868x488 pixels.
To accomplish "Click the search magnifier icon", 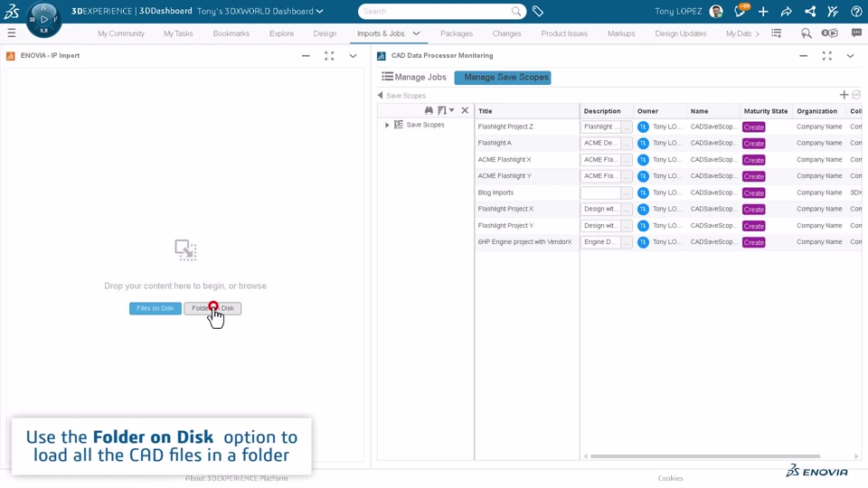I will [516, 11].
